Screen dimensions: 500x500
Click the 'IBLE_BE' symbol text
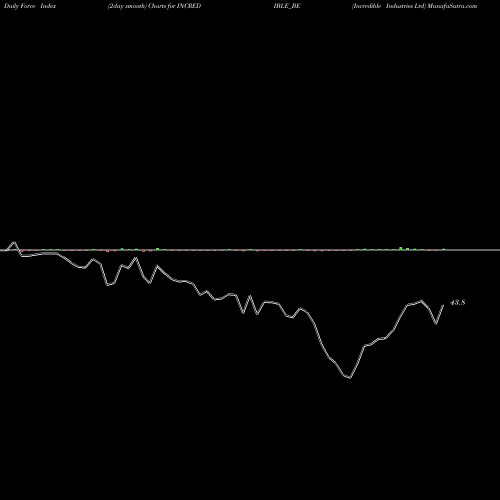coord(287,6)
